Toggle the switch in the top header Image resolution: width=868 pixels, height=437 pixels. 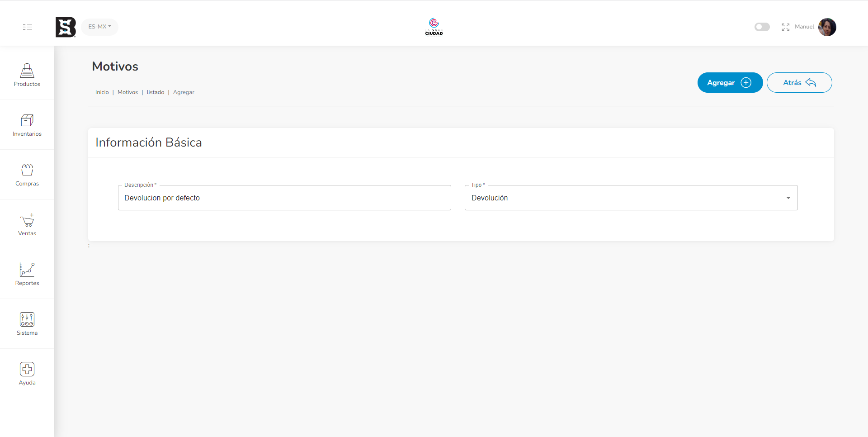pyautogui.click(x=762, y=27)
